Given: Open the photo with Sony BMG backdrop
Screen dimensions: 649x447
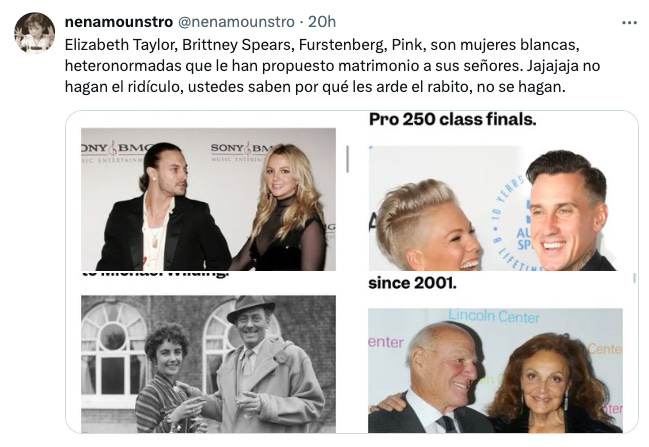Looking at the screenshot, I should click(208, 199).
